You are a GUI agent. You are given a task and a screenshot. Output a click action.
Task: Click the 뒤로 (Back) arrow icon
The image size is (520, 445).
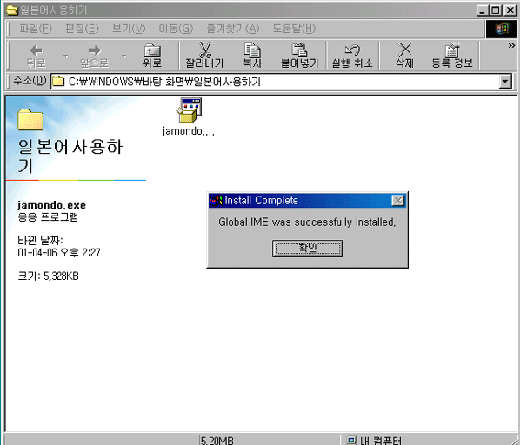coord(36,51)
